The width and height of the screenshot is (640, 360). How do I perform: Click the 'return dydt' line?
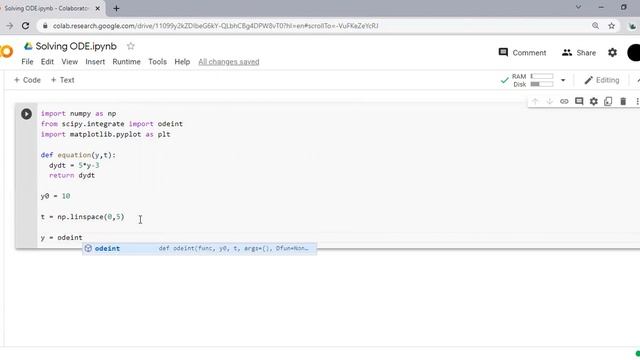pyautogui.click(x=72, y=176)
